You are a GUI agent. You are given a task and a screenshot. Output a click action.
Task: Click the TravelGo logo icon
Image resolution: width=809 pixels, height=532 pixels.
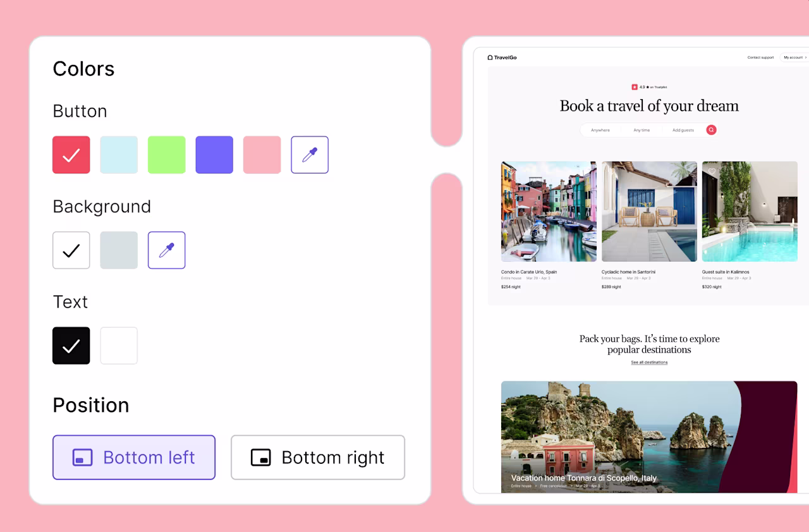[x=490, y=57]
